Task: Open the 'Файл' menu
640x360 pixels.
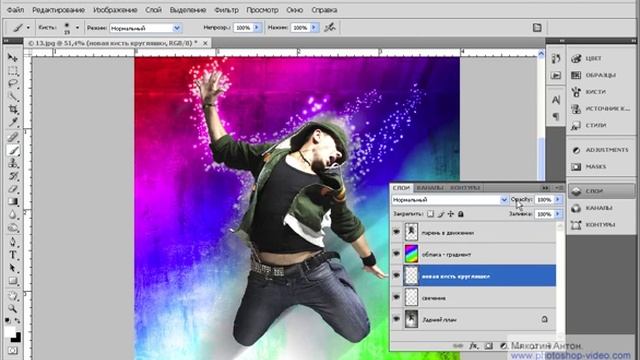Action: pos(15,10)
